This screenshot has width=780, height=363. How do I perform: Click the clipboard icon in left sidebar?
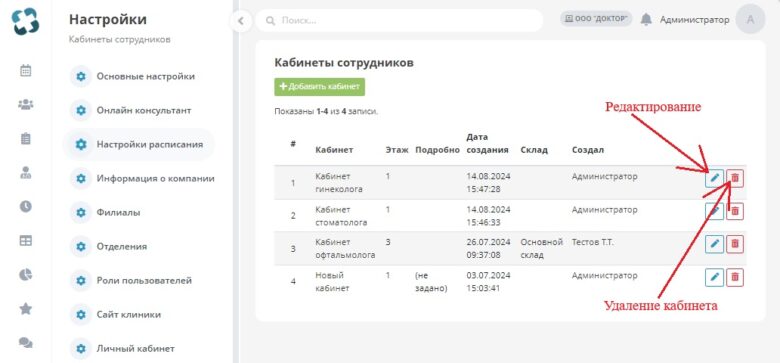25,139
